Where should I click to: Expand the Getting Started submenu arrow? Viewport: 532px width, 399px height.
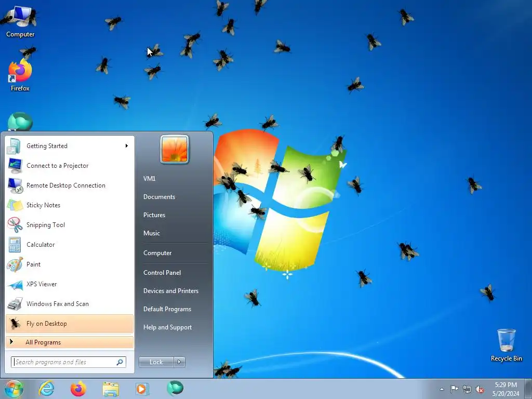tap(127, 146)
